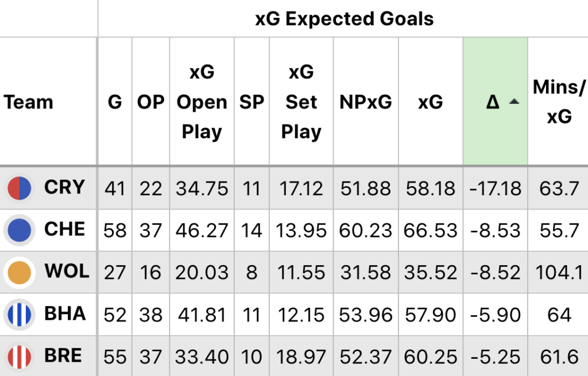Select the xG Set Play header

coord(301,102)
